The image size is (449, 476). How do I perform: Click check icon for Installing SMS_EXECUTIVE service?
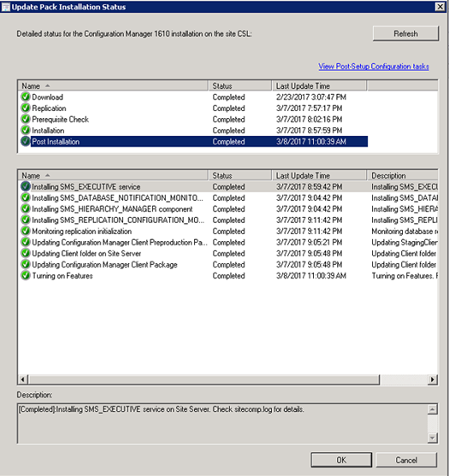click(26, 186)
